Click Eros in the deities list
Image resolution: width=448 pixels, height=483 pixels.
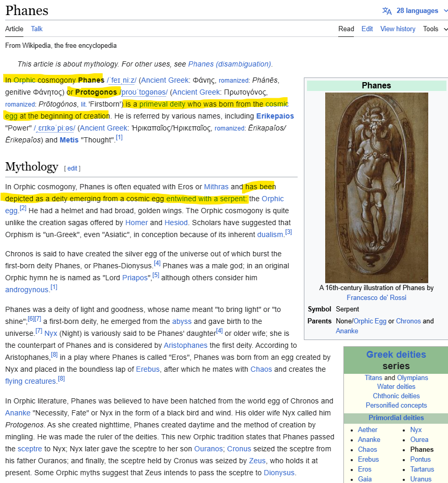pyautogui.click(x=364, y=469)
